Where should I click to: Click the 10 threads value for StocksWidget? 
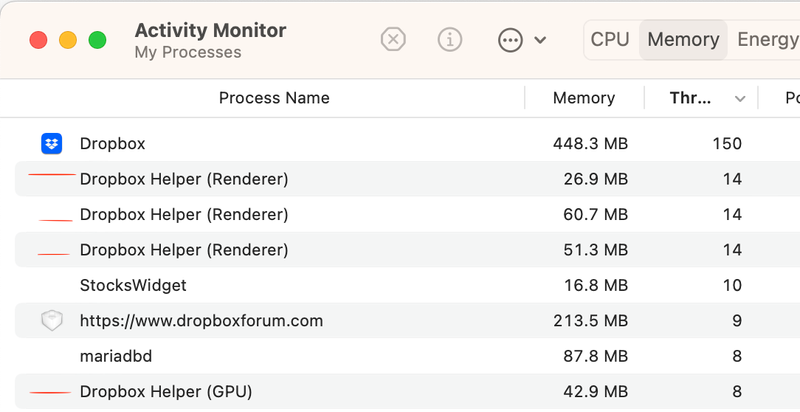[732, 285]
